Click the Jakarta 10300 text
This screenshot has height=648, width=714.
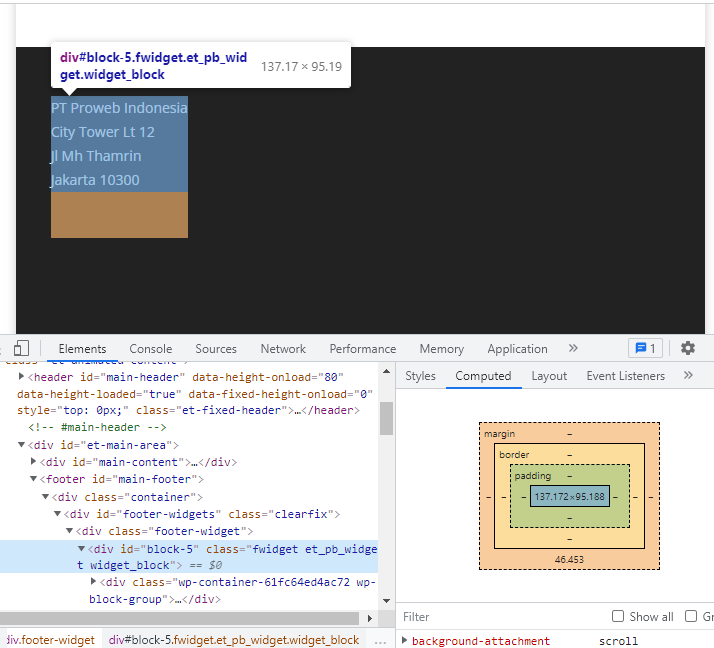(95, 180)
